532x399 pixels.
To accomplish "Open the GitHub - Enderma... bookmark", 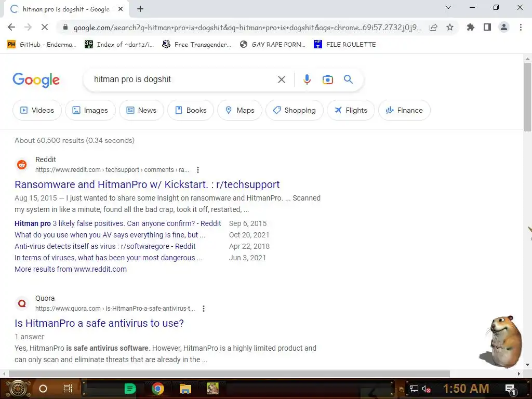I will pos(42,45).
